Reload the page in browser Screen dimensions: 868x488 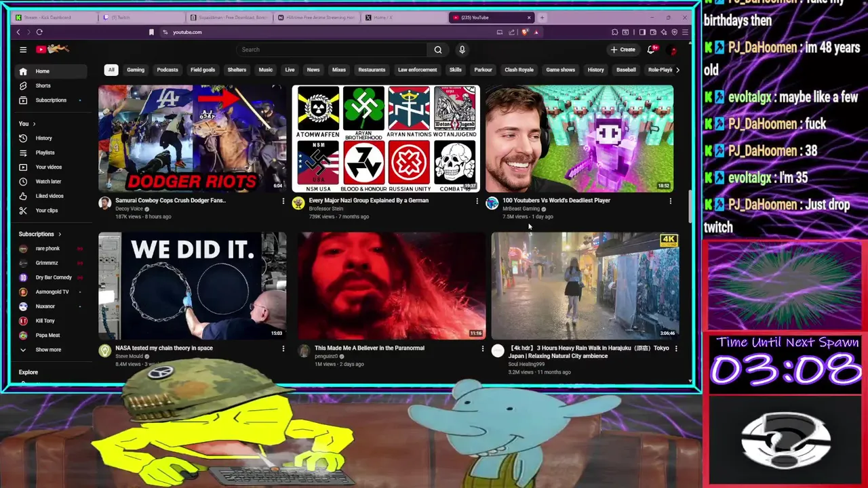39,32
